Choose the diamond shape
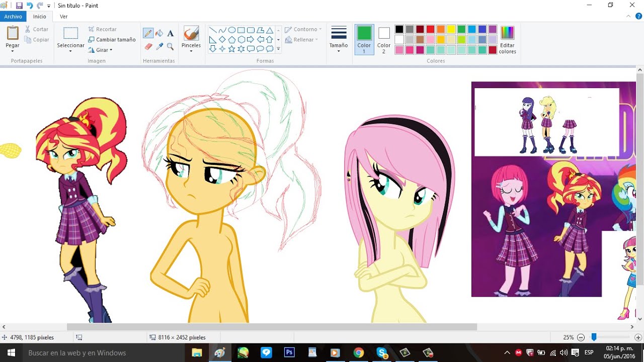This screenshot has height=362, width=644. (222, 39)
